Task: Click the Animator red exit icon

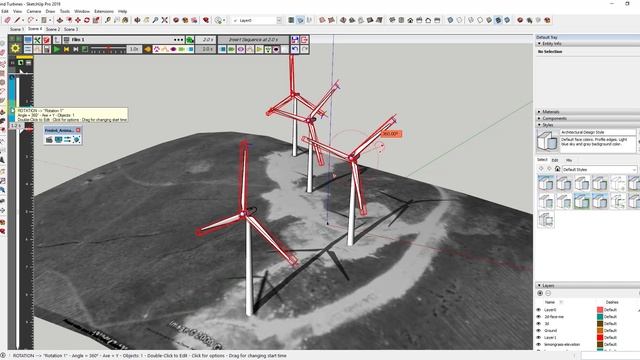Action: coord(304,40)
